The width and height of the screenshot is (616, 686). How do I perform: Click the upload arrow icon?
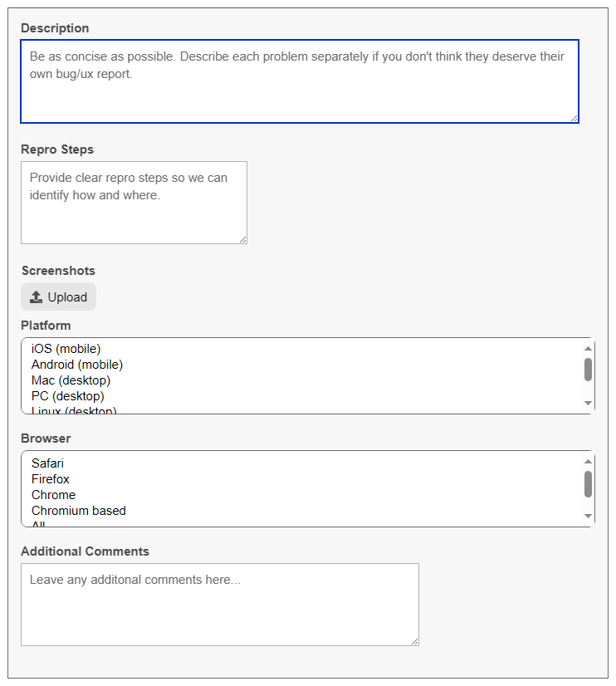pyautogui.click(x=36, y=297)
